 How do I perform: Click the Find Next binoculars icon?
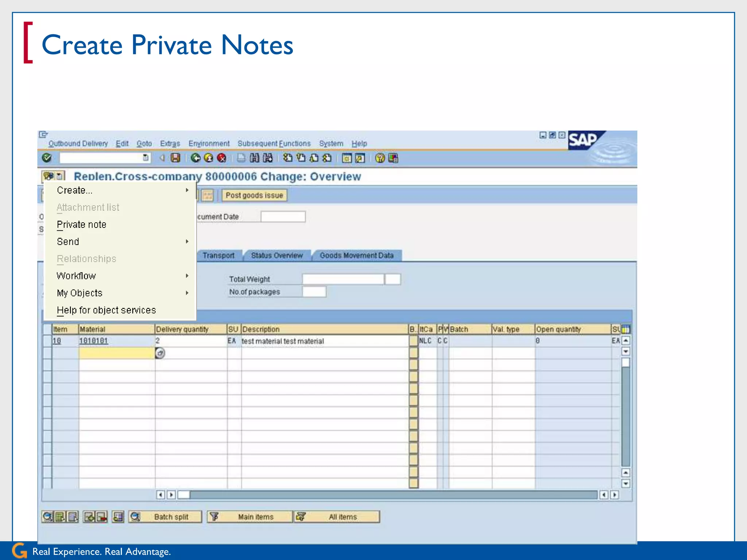coord(268,158)
